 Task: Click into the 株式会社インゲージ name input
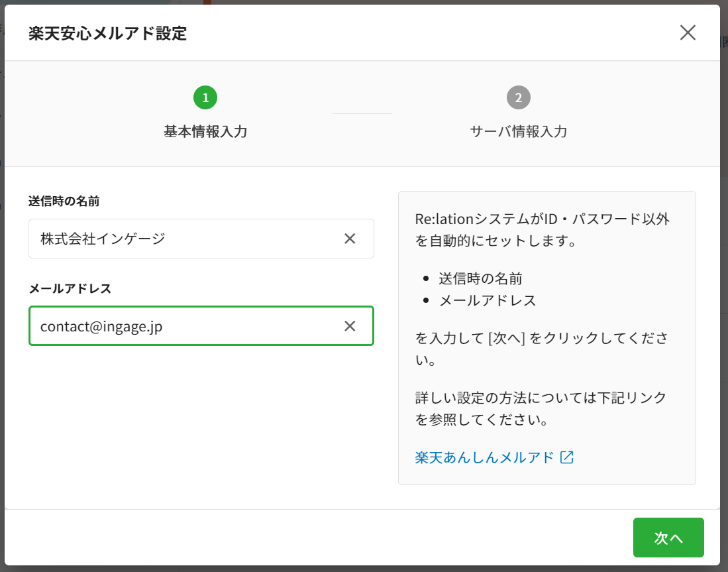click(185, 239)
